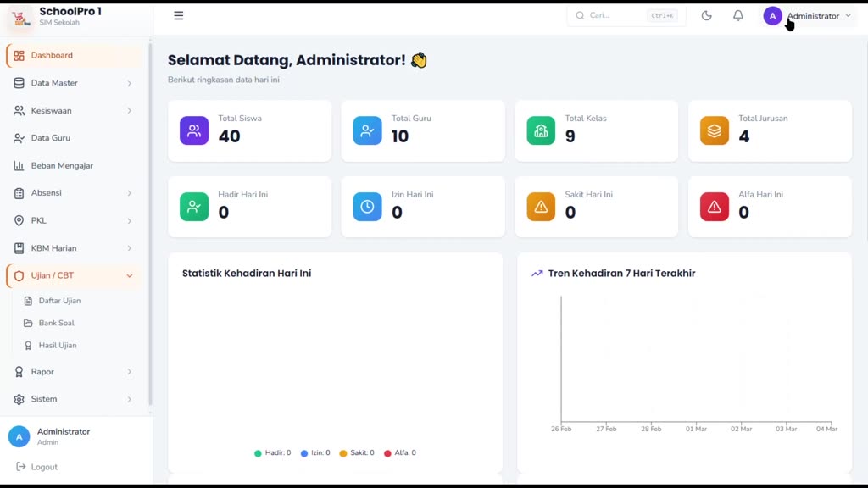Screen dimensions: 868x488
Task: Toggle the blue Izin legend dot
Action: coord(304,453)
